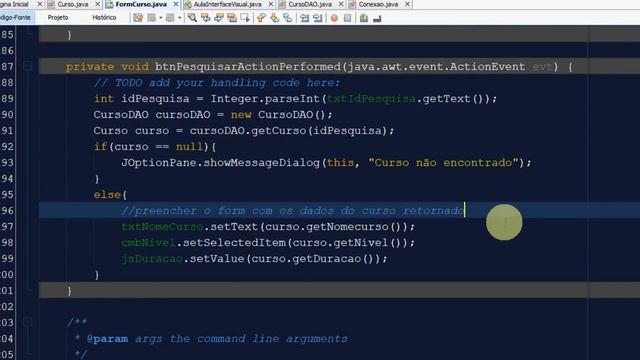Click 'if(curso == null){' statement
Image resolution: width=640 pixels, height=360 pixels.
point(155,147)
